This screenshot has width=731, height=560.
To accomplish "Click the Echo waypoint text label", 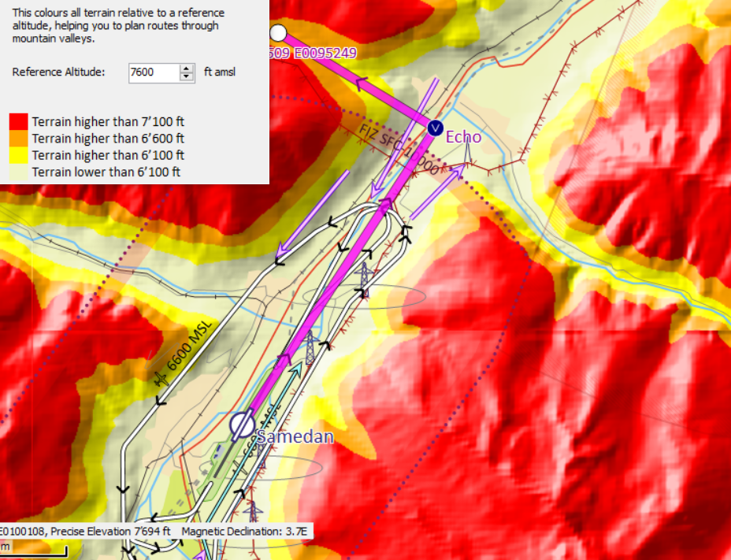I will pos(463,136).
